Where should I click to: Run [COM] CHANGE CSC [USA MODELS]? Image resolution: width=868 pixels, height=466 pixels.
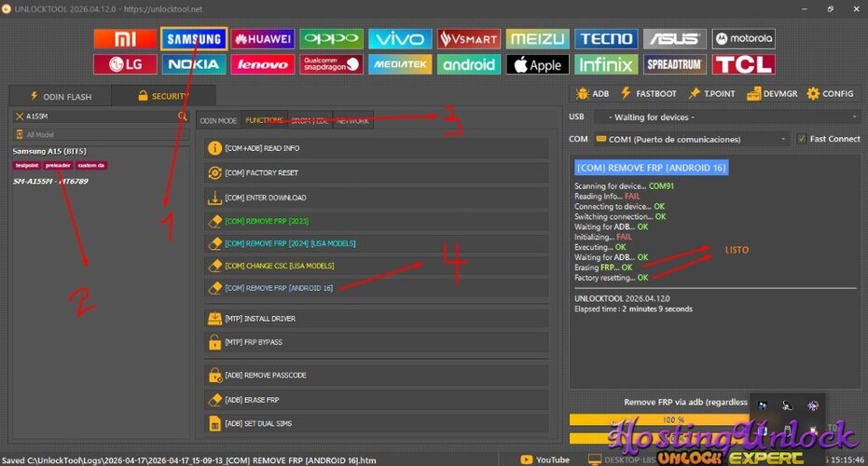pyautogui.click(x=377, y=266)
